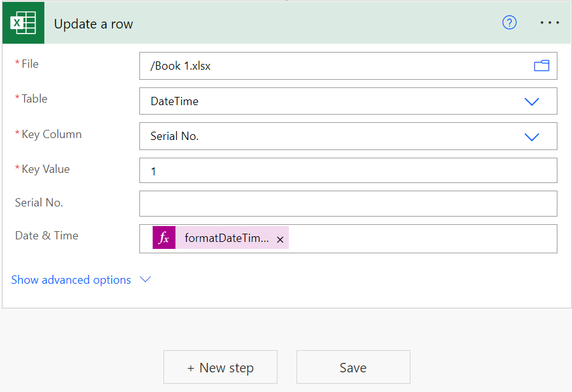The height and width of the screenshot is (392, 572).
Task: Click the Excel icon in the action header
Action: [x=23, y=23]
